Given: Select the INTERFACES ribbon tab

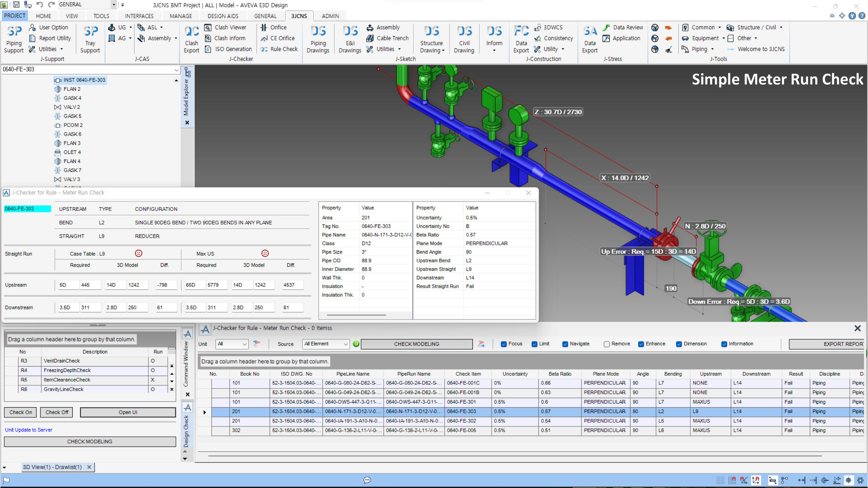Looking at the screenshot, I should [139, 16].
